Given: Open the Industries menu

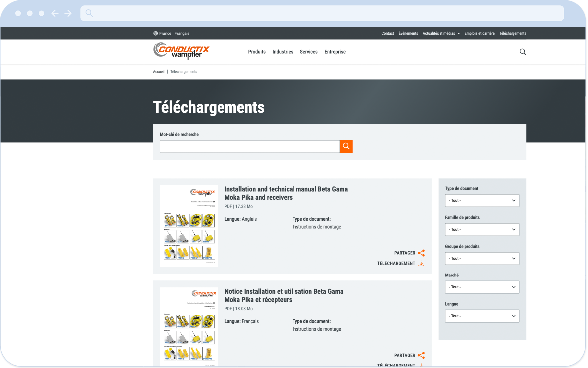Looking at the screenshot, I should click(x=283, y=52).
